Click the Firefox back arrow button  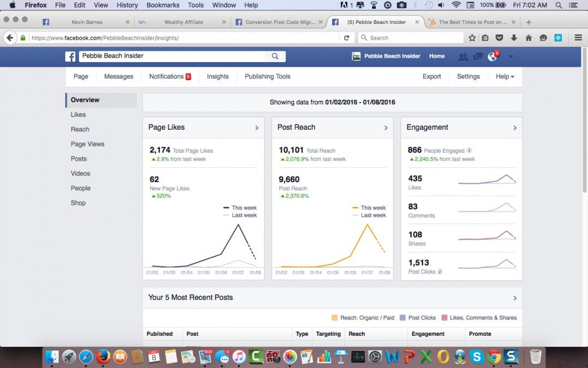coord(10,38)
